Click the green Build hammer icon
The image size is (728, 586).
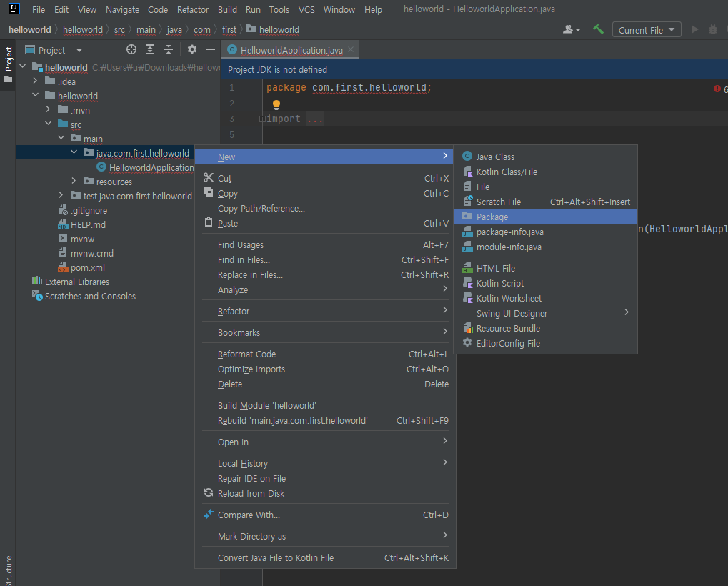[x=598, y=30]
